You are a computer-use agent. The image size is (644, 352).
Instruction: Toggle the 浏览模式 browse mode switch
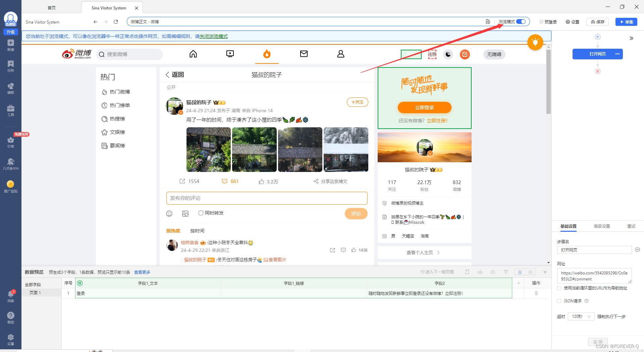[x=521, y=21]
